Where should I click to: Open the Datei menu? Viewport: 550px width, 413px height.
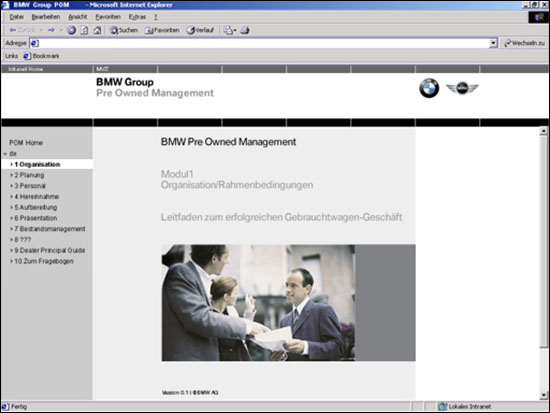point(16,17)
